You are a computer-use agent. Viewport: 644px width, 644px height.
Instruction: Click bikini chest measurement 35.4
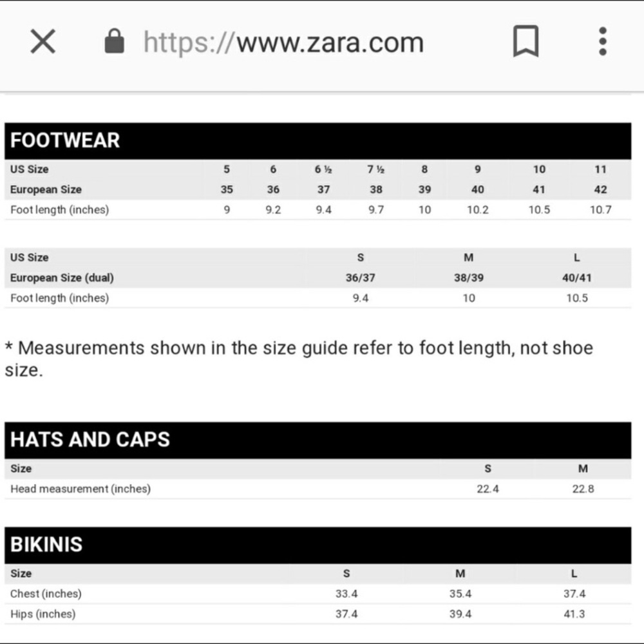click(460, 594)
